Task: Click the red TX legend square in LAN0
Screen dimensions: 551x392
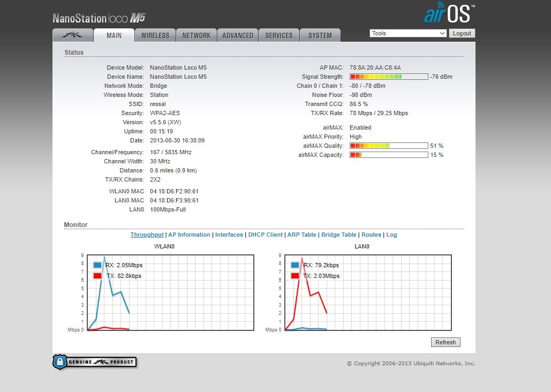Action: pos(295,276)
